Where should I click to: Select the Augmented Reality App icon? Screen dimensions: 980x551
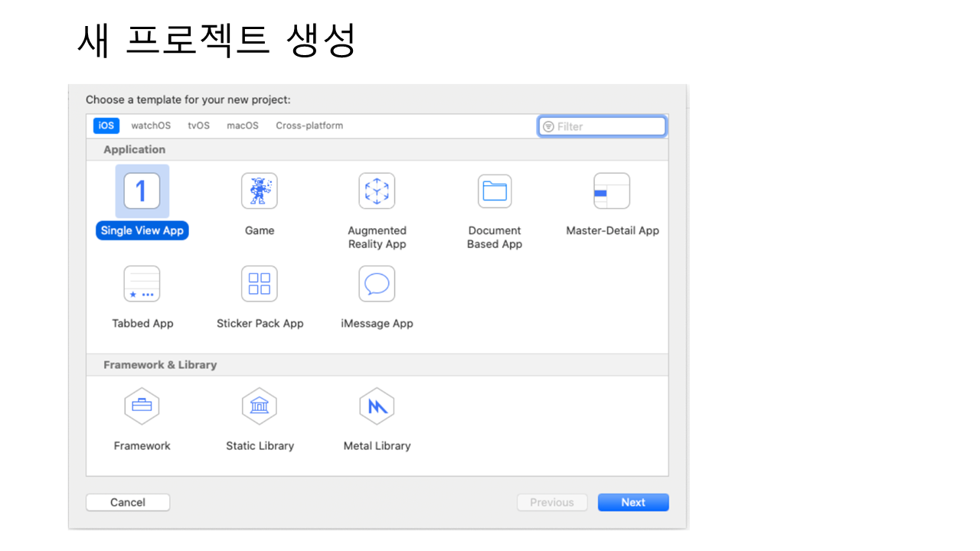point(377,191)
